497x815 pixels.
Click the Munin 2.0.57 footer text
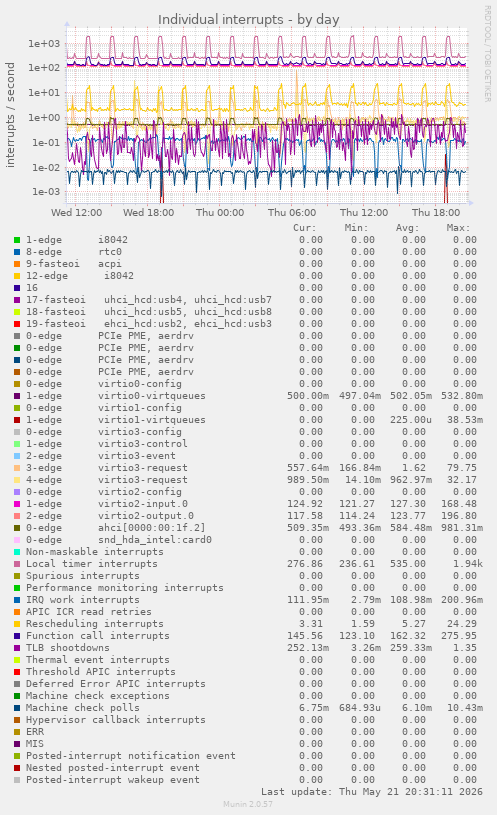248,804
